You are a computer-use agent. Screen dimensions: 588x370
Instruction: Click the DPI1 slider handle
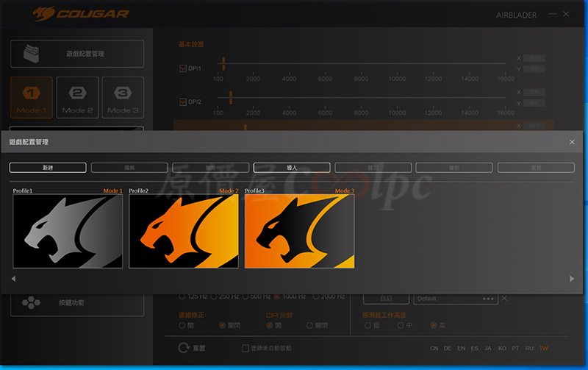[223, 63]
